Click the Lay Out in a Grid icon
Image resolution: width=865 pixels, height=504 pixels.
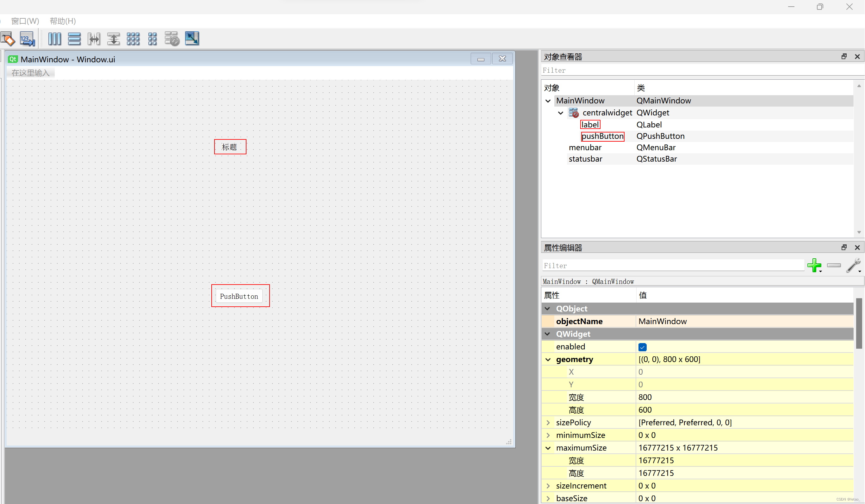click(133, 39)
